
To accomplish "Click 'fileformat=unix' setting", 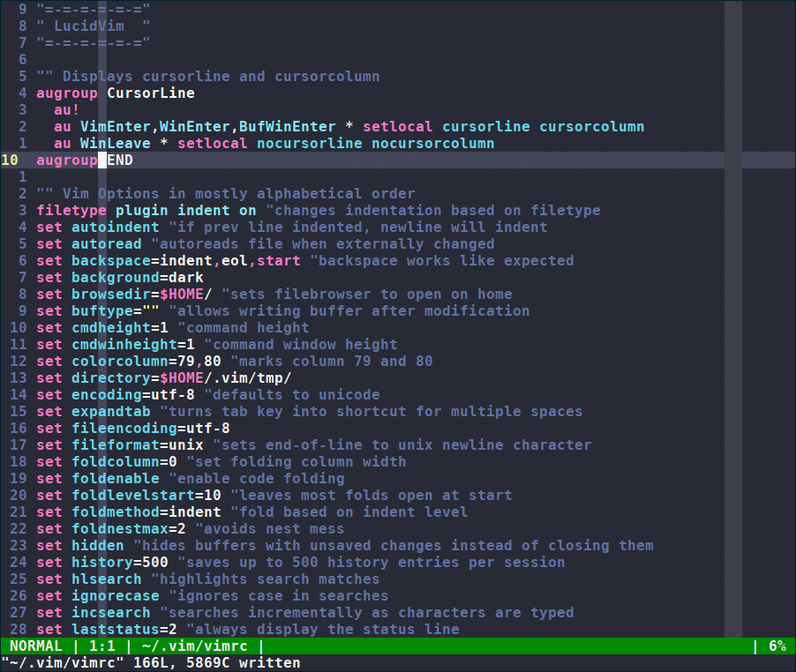I will click(137, 444).
